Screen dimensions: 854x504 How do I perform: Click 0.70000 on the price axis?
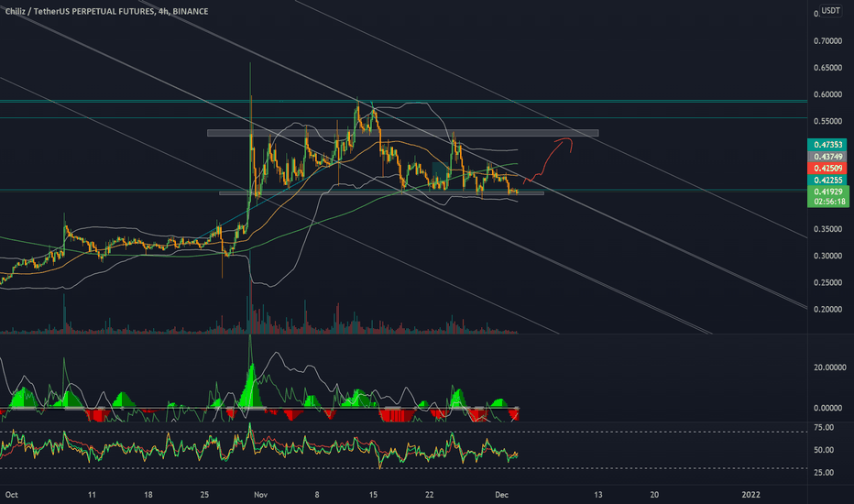point(827,41)
